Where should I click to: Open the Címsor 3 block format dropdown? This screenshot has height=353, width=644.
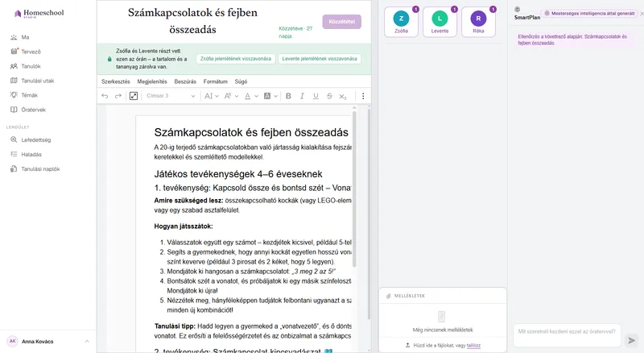[171, 96]
